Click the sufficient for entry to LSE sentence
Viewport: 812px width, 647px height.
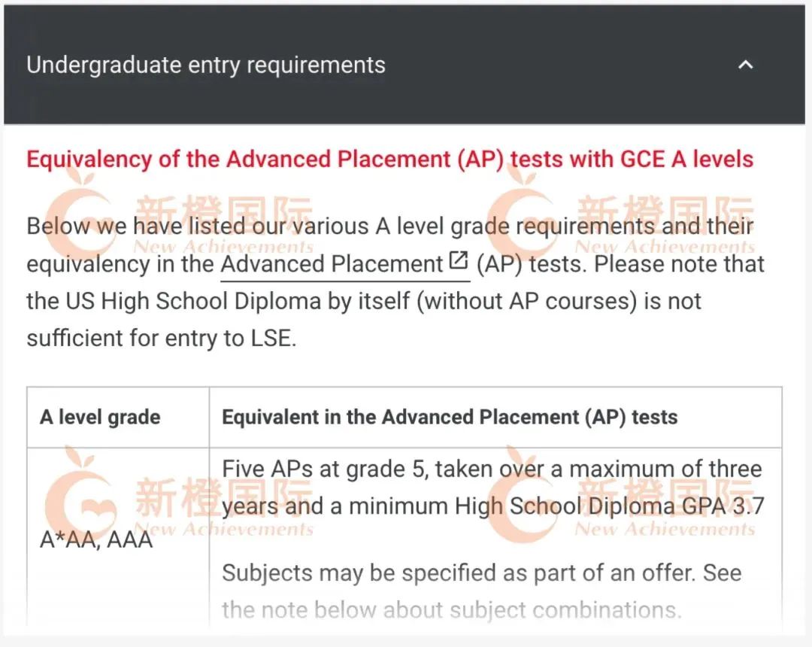[x=162, y=339]
